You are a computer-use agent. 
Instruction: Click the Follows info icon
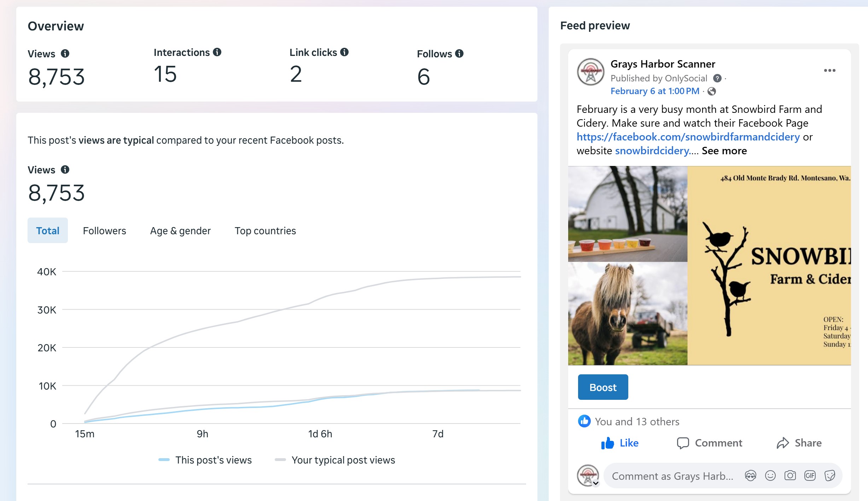click(459, 54)
